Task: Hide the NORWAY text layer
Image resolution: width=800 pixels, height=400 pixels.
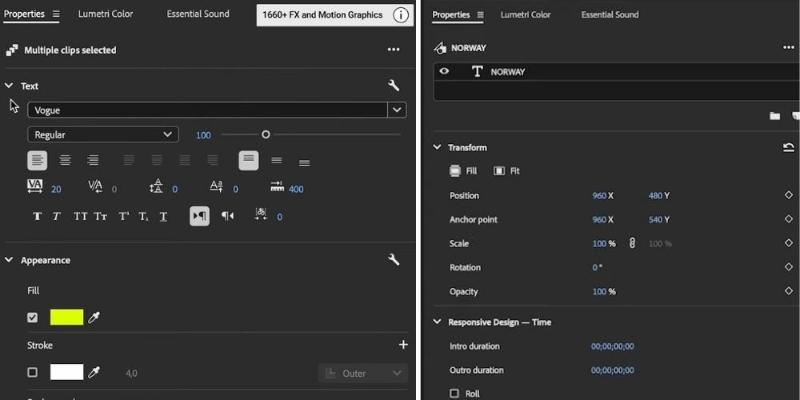Action: tap(444, 72)
